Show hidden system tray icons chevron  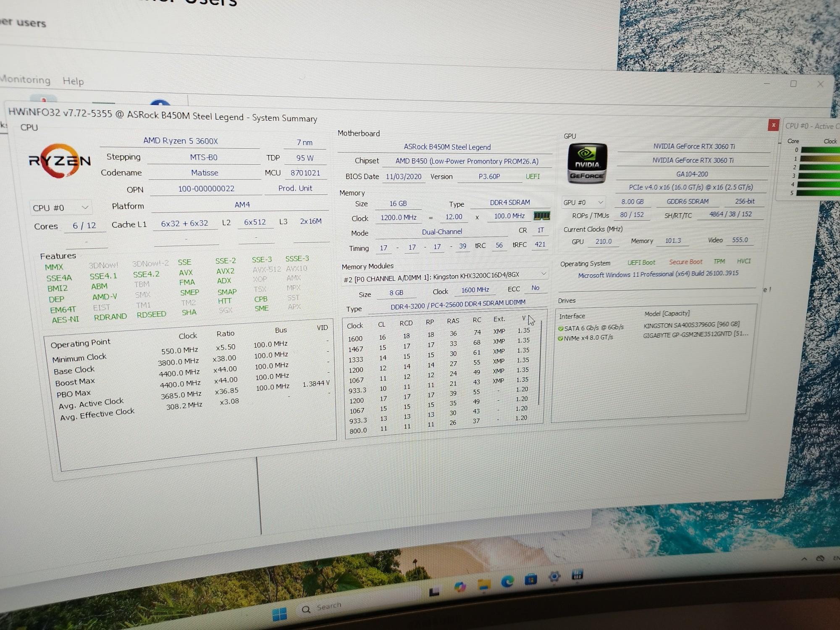[x=804, y=559]
